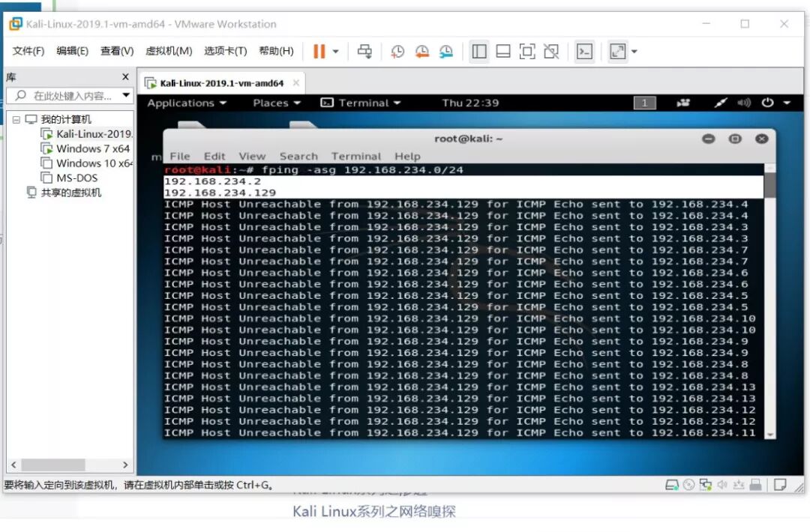This screenshot has width=810, height=532.
Task: Take a snapshot of the VM
Action: click(398, 51)
